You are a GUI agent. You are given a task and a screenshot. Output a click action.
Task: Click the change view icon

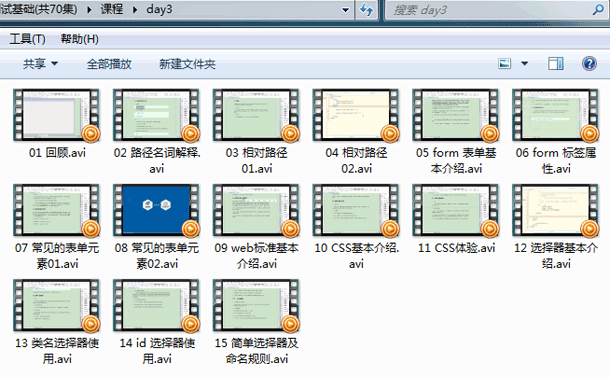(x=505, y=63)
